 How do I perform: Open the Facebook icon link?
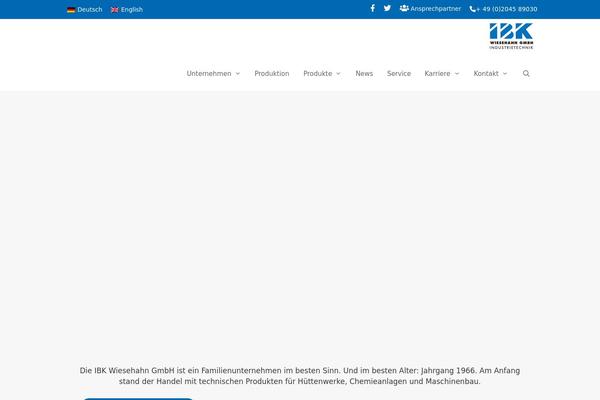[x=372, y=8]
